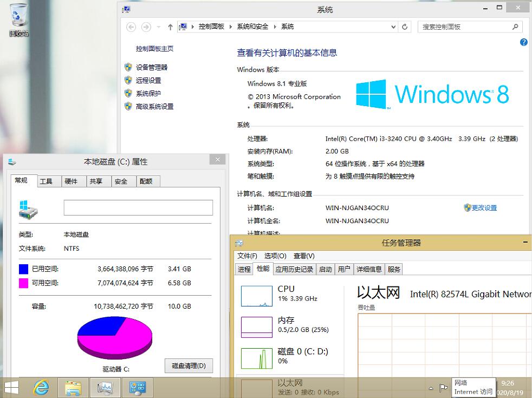This screenshot has height=398, width=532.
Task: Switch to the 安全 tab
Action: [x=124, y=181]
